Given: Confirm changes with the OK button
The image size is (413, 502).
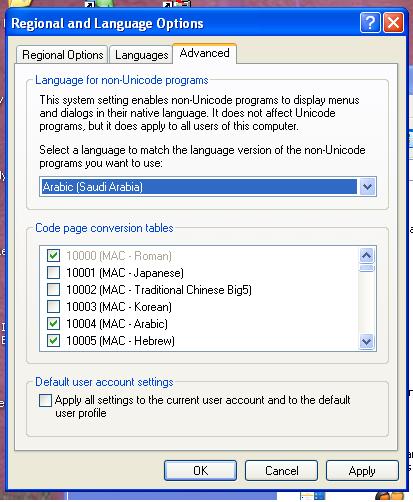Looking at the screenshot, I should [200, 471].
